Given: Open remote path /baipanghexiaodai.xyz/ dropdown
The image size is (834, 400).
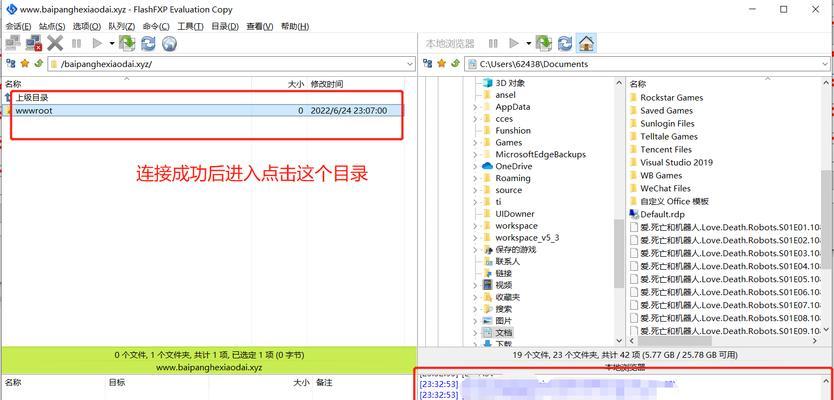Looking at the screenshot, I should coord(410,64).
